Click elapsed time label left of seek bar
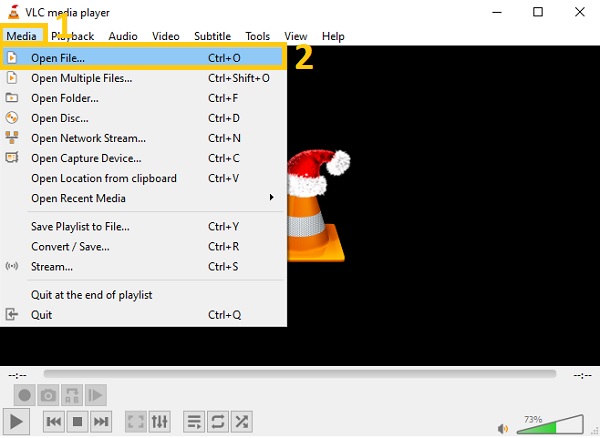This screenshot has height=438, width=600. point(18,375)
